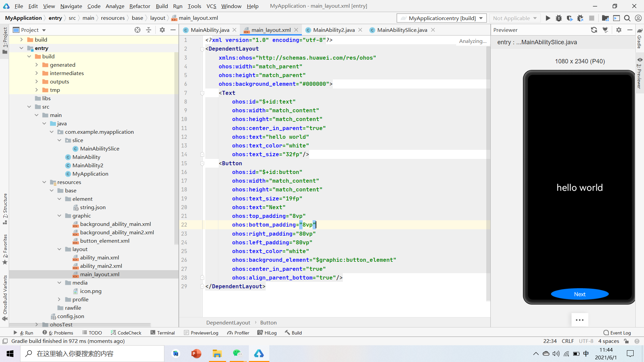This screenshot has width=644, height=362.
Task: Click the Run (play) toolbar icon
Action: 548,18
